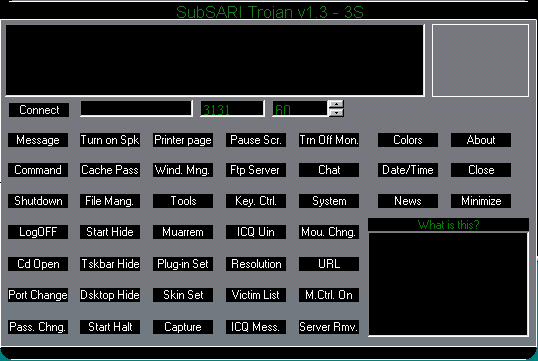Click ICQ Uin button
This screenshot has width=538, height=361.
(256, 232)
